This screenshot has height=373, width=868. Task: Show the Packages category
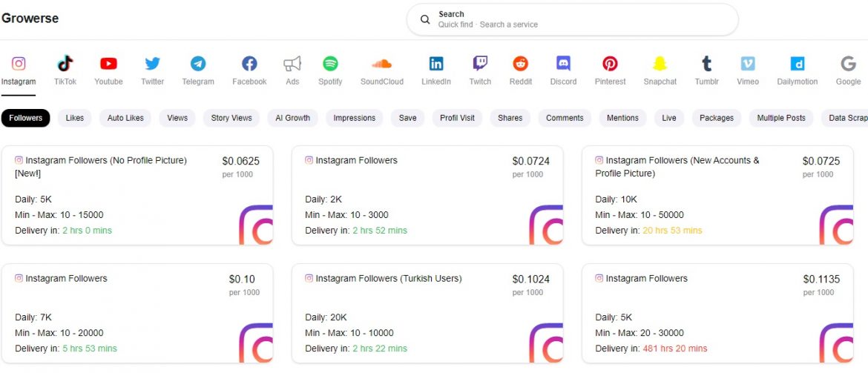716,118
